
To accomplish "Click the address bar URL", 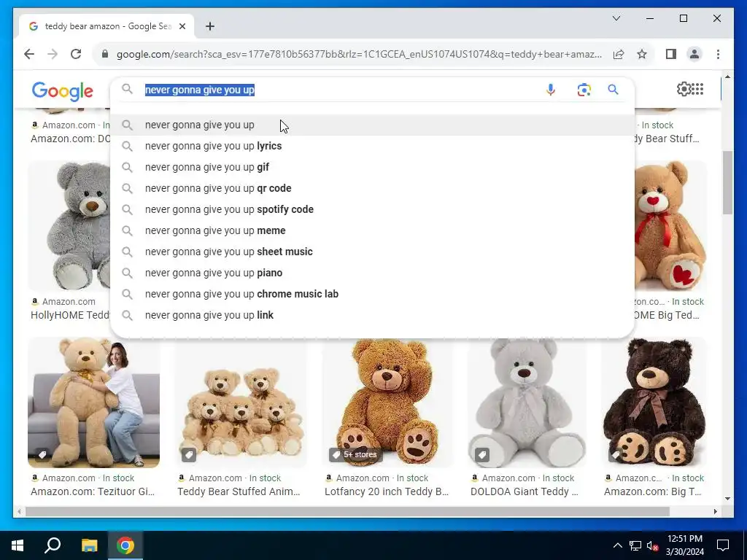I will tap(359, 54).
